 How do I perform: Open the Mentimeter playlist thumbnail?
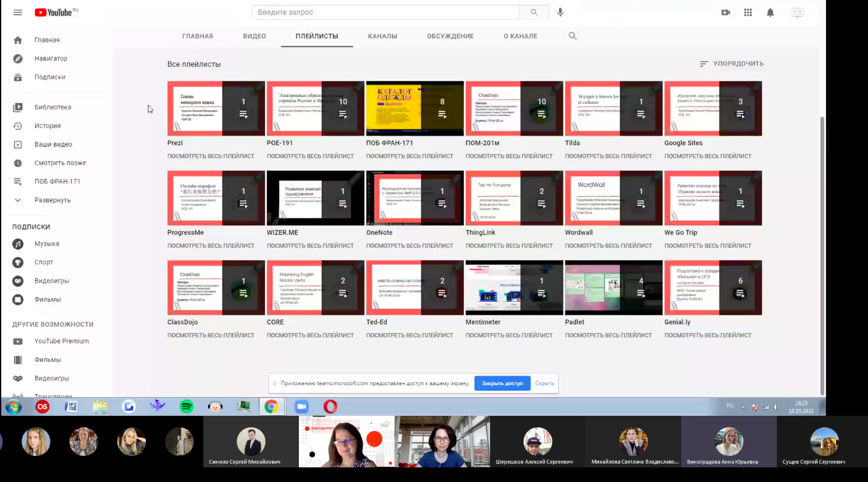tap(514, 288)
